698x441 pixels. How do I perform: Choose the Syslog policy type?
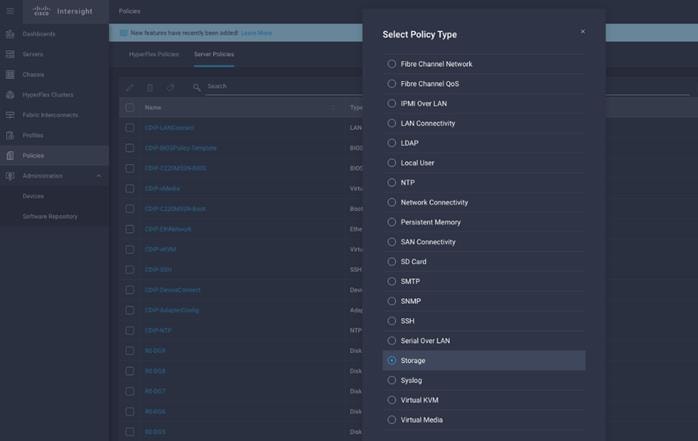391,380
